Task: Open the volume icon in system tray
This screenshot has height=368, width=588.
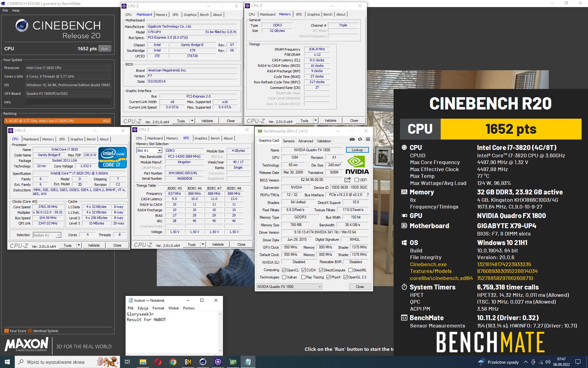Action: (548, 362)
